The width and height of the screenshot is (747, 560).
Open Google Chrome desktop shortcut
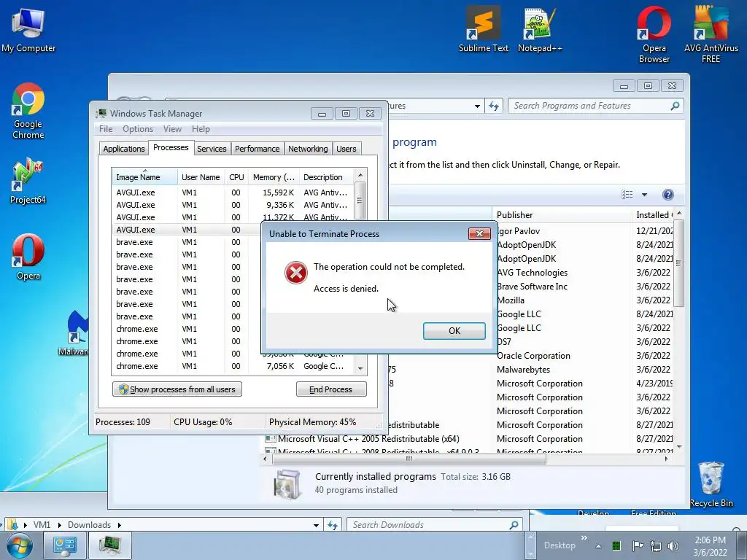click(28, 111)
